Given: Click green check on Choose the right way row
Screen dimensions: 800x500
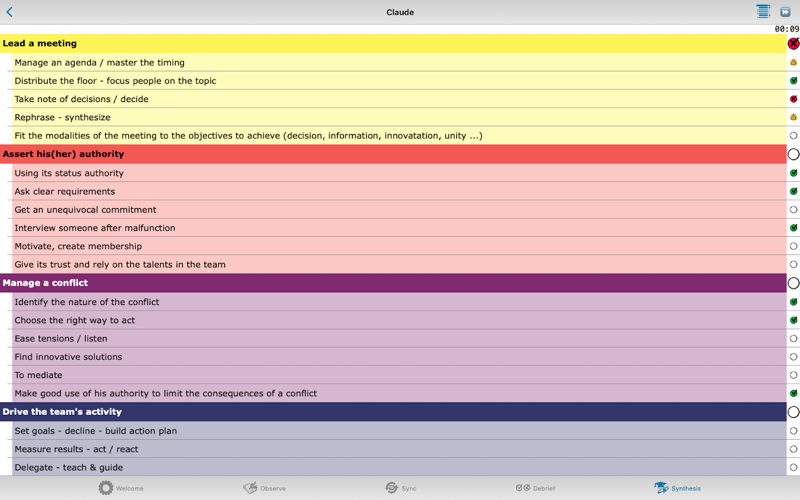Looking at the screenshot, I should 793,320.
